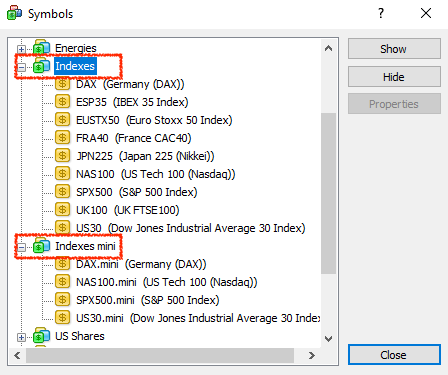Viewport: 448px width, 375px height.
Task: Click the US30 symbol dollar icon
Action: click(x=62, y=228)
